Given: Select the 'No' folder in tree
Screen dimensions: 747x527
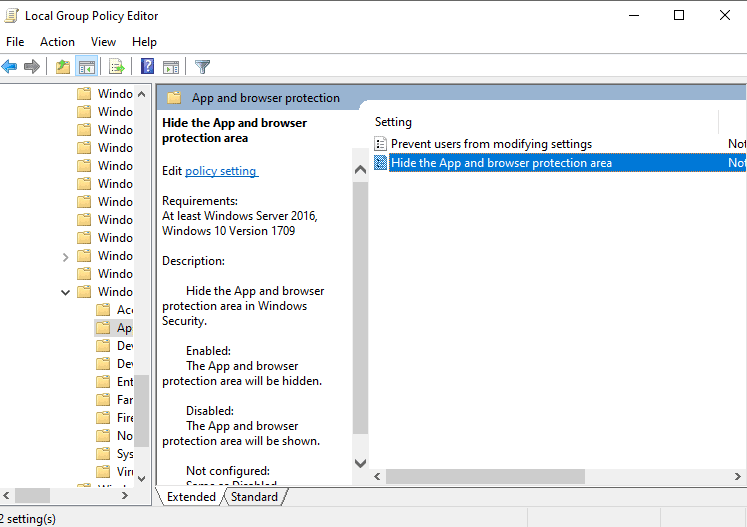Looking at the screenshot, I should tap(114, 436).
